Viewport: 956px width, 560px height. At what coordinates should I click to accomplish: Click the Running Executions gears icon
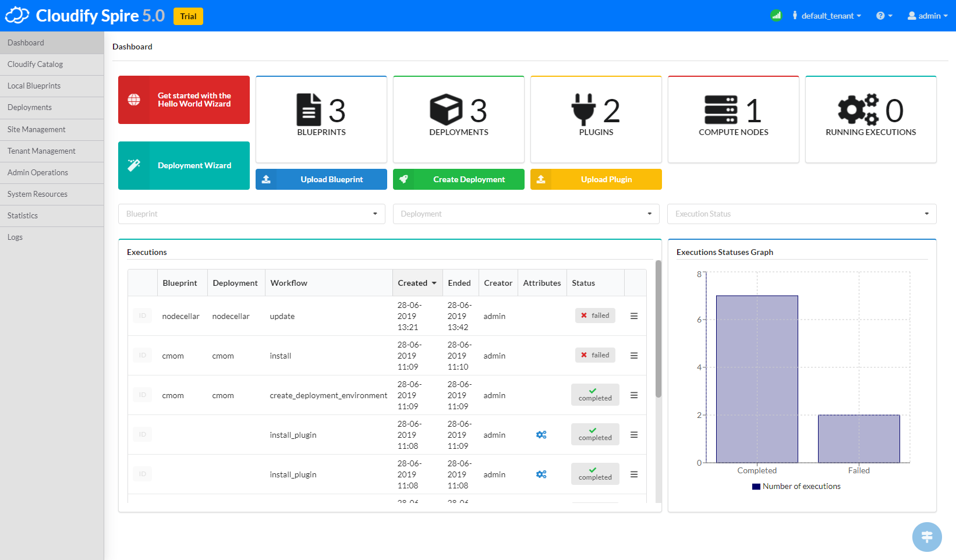(x=858, y=109)
